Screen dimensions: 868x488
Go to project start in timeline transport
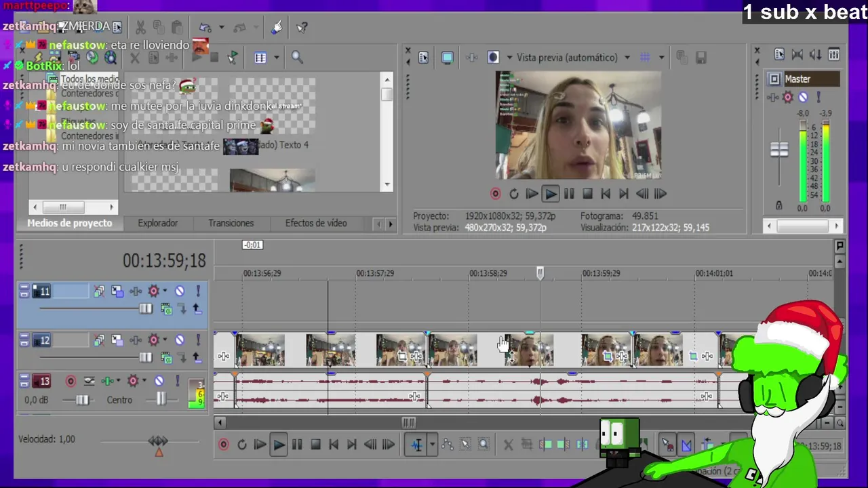pos(334,445)
